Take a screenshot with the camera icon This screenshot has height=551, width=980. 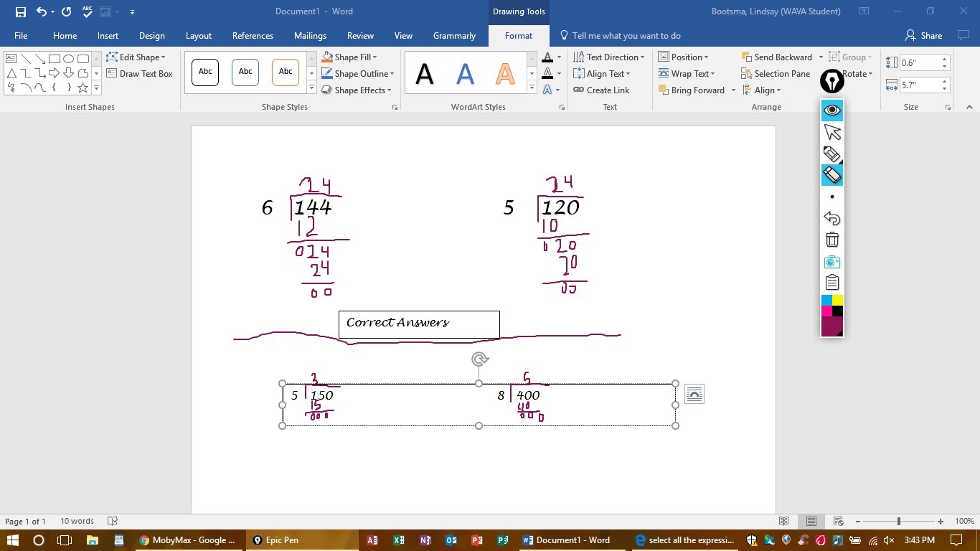click(x=831, y=262)
